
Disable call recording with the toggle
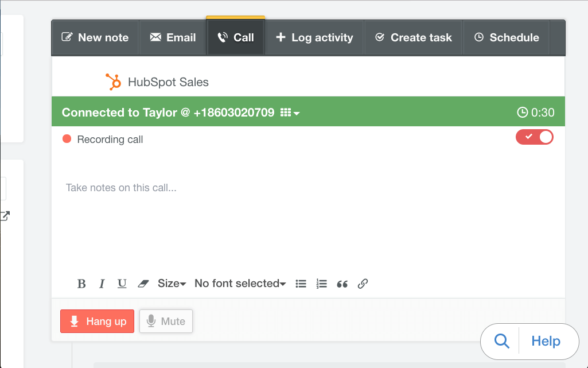click(534, 137)
